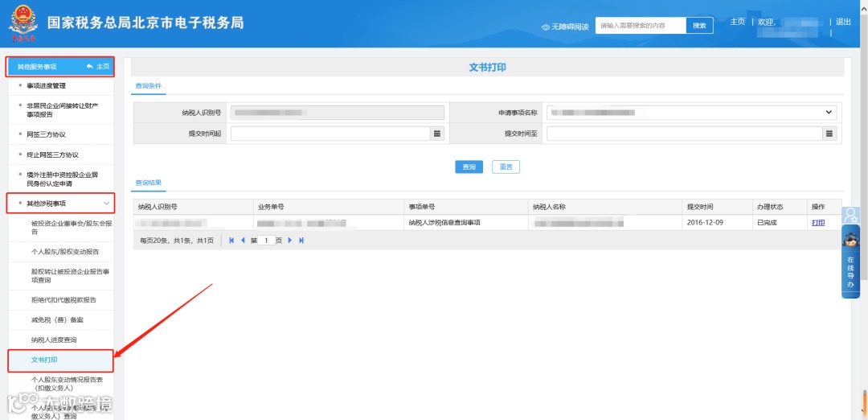
Task: Click the 无障碍阅读 eye icon
Action: pyautogui.click(x=545, y=27)
